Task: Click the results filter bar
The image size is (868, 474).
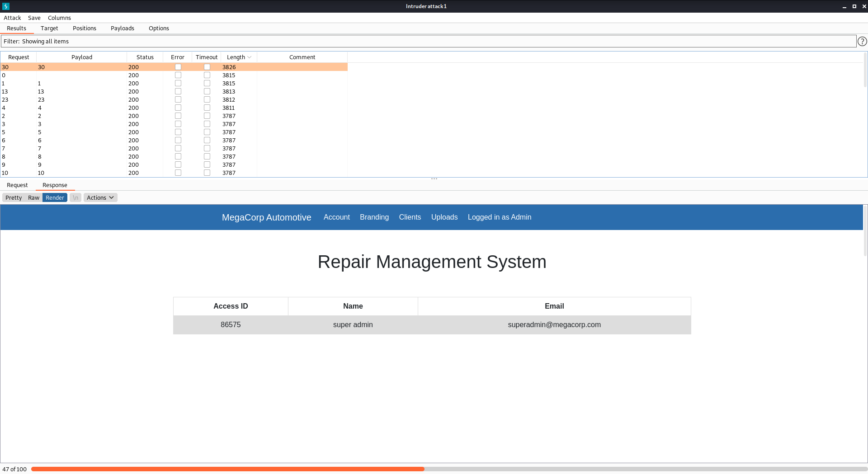Action: click(x=428, y=41)
